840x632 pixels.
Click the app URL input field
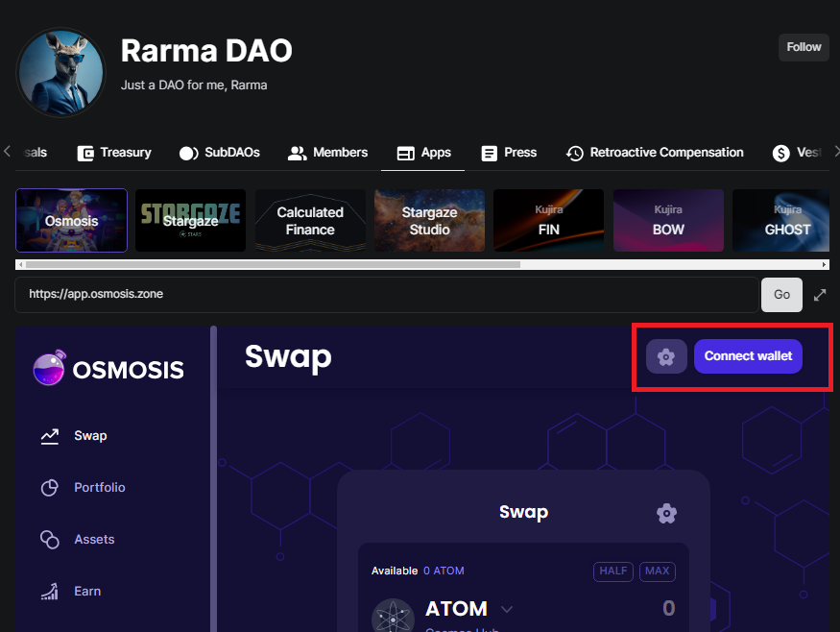click(x=387, y=294)
